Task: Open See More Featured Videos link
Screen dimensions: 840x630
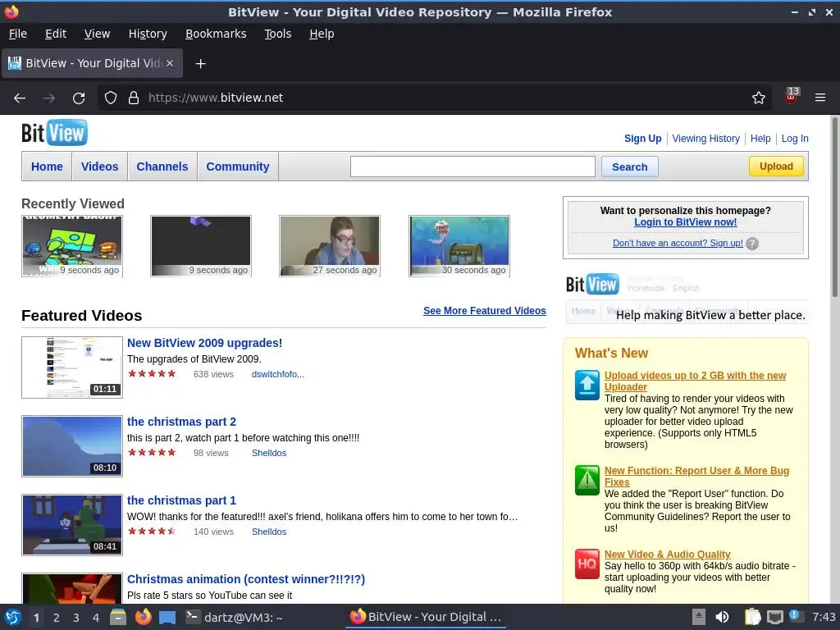Action: click(484, 311)
